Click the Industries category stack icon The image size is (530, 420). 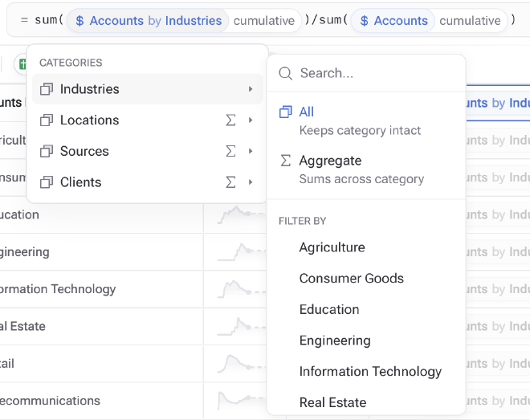click(47, 89)
